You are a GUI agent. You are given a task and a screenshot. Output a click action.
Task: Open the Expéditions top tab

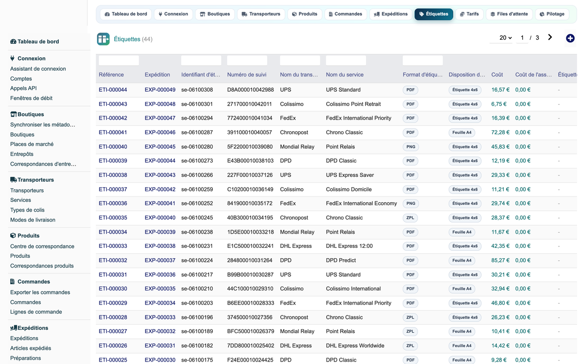391,14
